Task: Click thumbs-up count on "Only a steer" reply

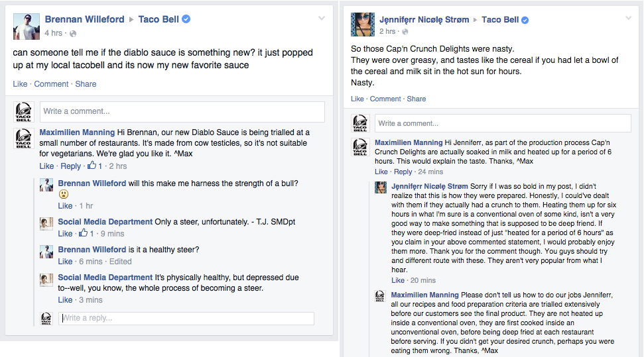Action: pyautogui.click(x=87, y=233)
